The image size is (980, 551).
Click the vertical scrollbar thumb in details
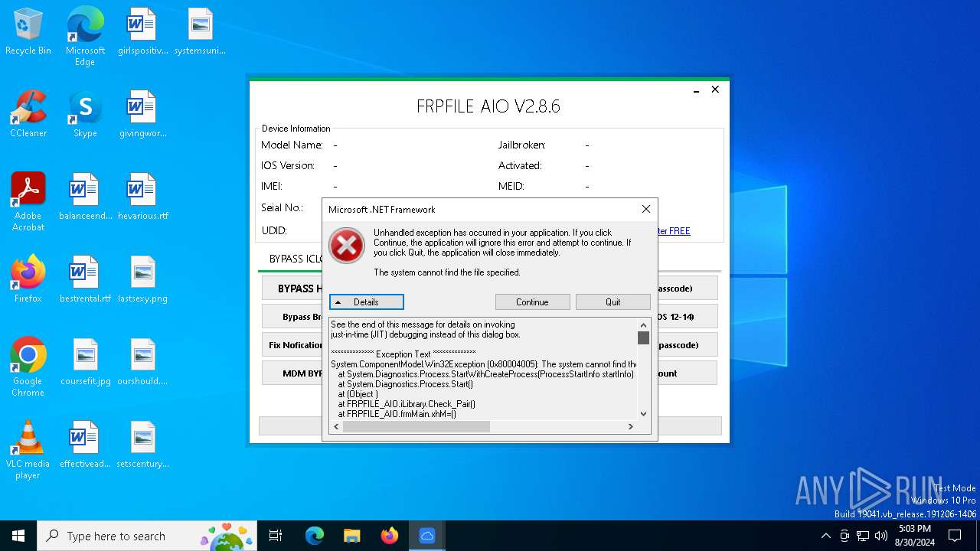tap(643, 337)
